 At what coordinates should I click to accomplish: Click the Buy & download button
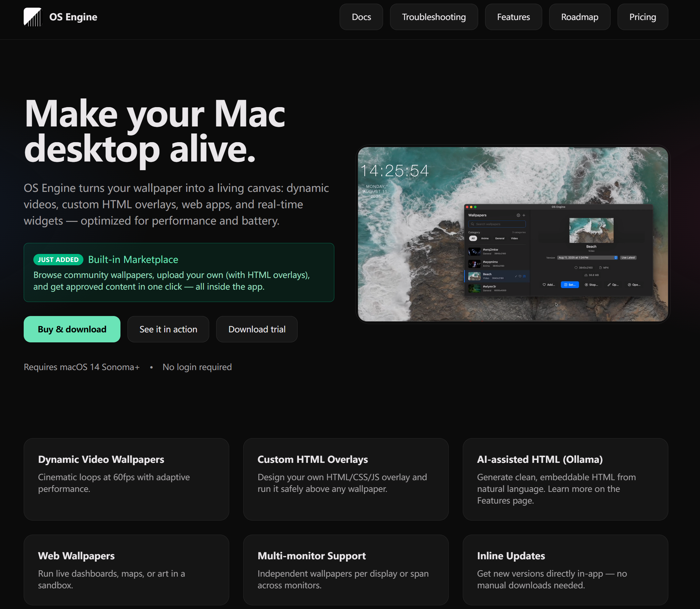coord(72,329)
